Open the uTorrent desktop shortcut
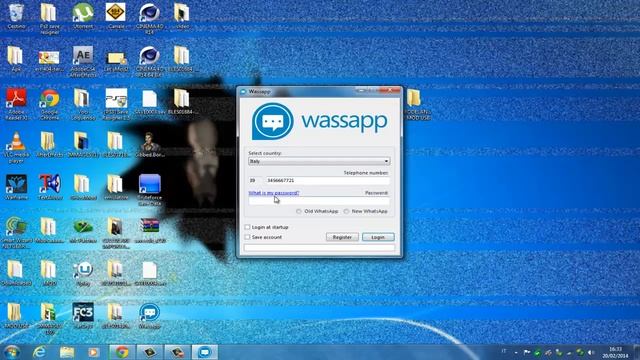Image resolution: width=640 pixels, height=360 pixels. [x=83, y=16]
